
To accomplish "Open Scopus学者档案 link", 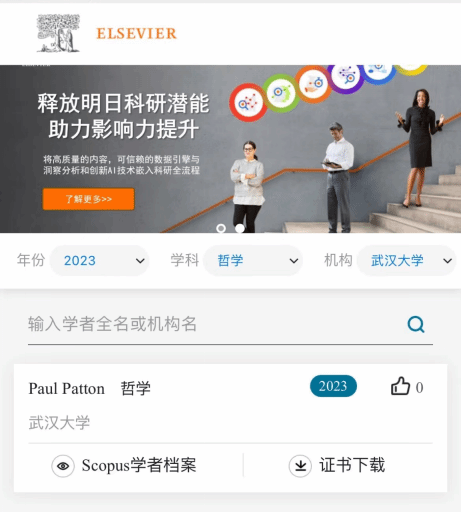I will (139, 465).
